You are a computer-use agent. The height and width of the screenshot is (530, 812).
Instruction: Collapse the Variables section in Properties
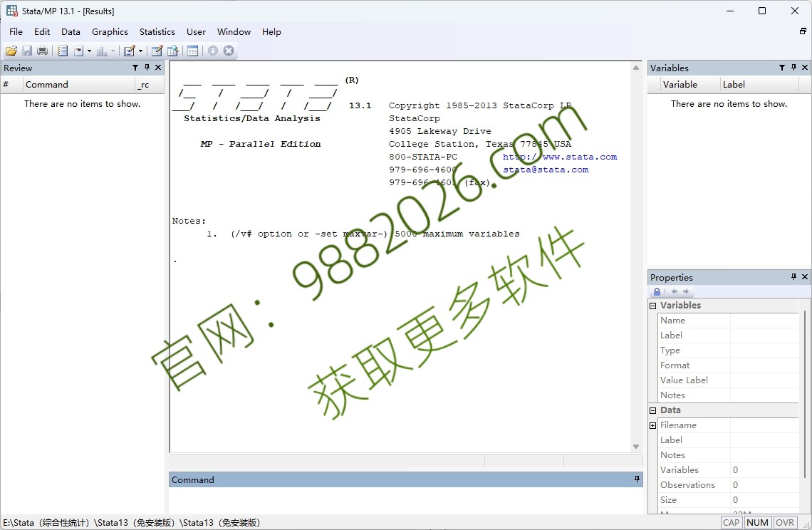pyautogui.click(x=653, y=306)
